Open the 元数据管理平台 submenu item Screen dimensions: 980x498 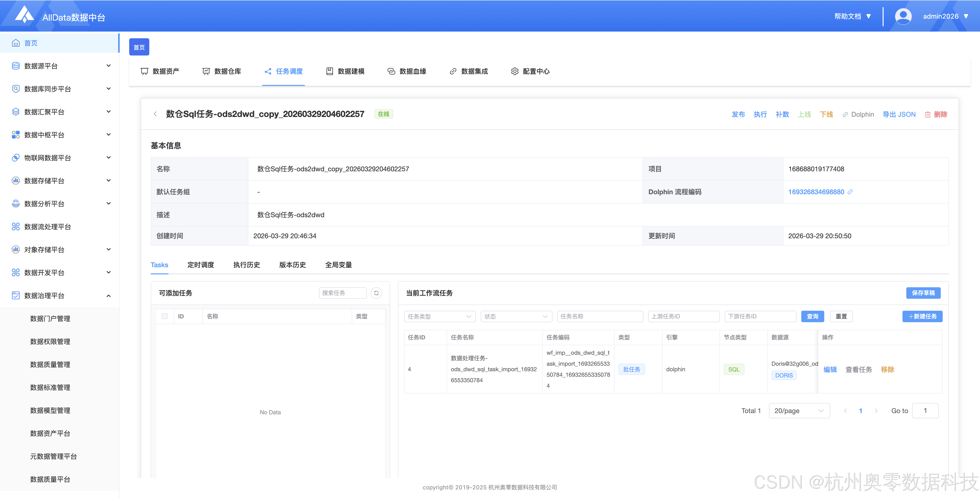click(54, 457)
